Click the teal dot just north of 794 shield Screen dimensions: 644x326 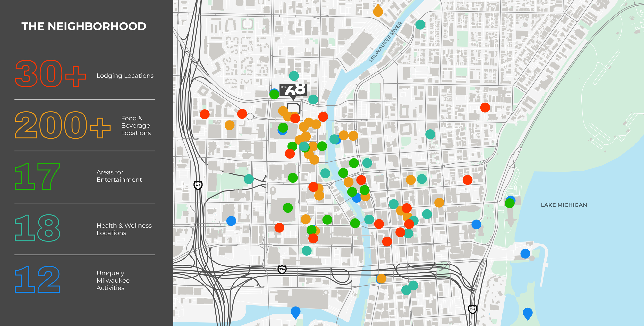pyautogui.click(x=307, y=250)
